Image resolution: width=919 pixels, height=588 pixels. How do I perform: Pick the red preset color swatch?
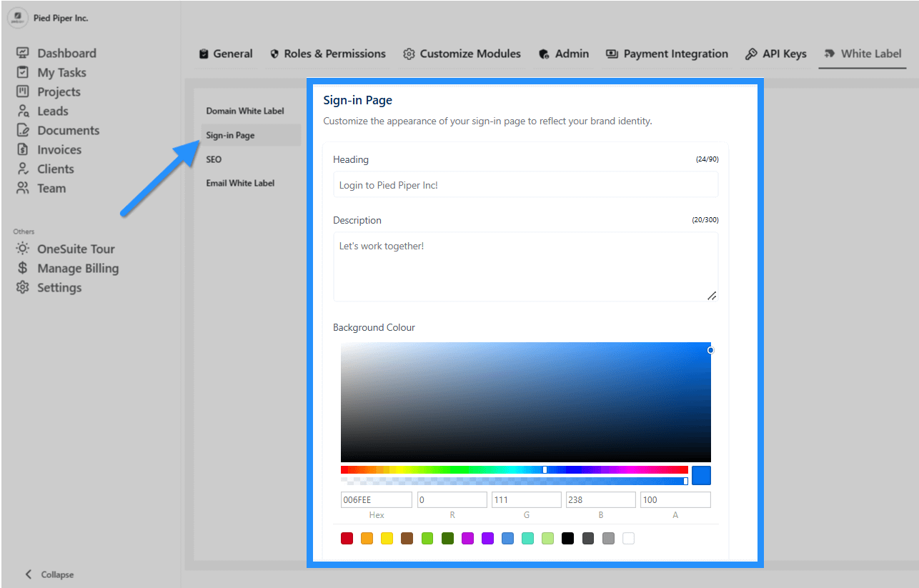347,538
